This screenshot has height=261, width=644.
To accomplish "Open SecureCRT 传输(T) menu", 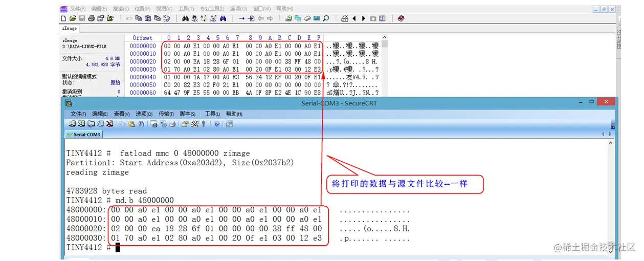I will [x=167, y=114].
